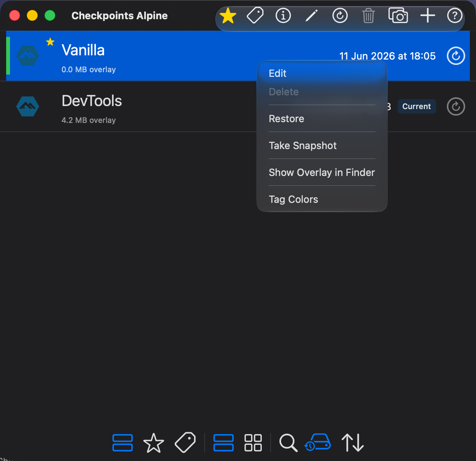Click the restore arrow icon in top toolbar
The image size is (476, 461).
pos(340,16)
